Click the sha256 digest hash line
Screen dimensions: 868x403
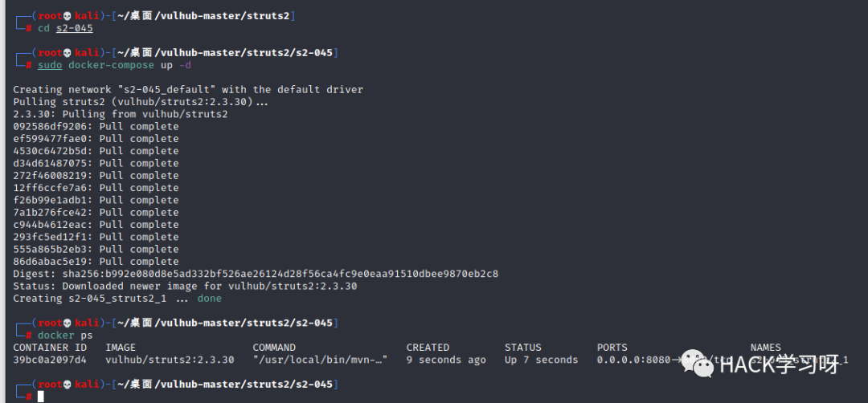click(256, 275)
